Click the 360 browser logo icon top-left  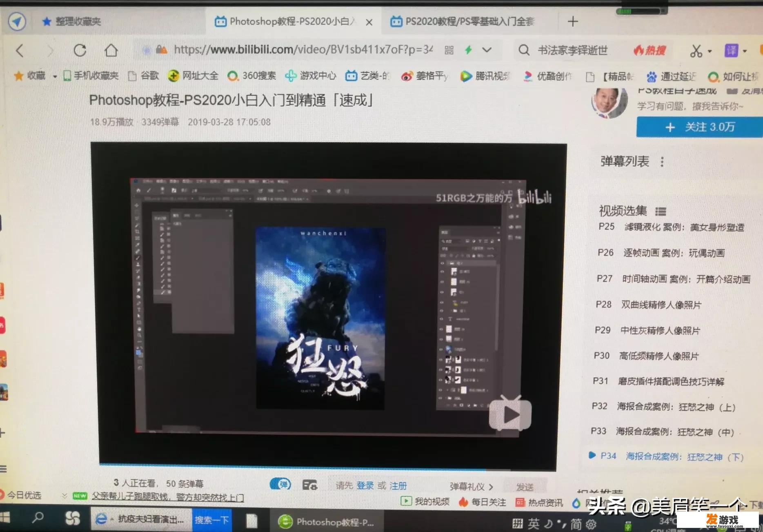[17, 21]
